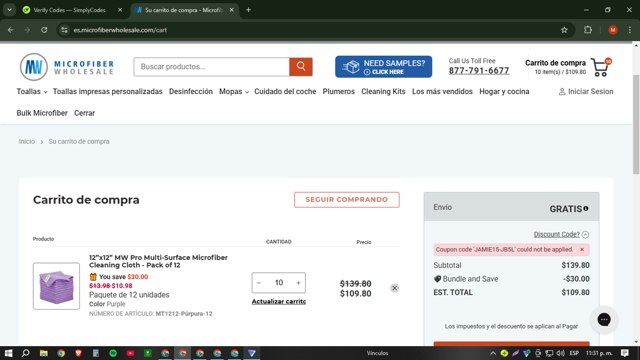
Task: Open the Desinfección menu item
Action: [191, 91]
